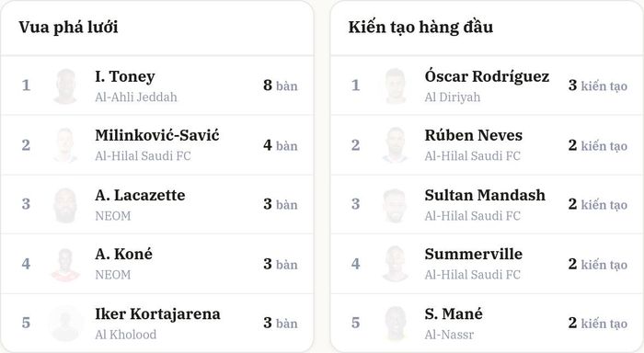This screenshot has width=644, height=353.
Task: Click Toney's '8 bàn' goal count
Action: point(281,85)
